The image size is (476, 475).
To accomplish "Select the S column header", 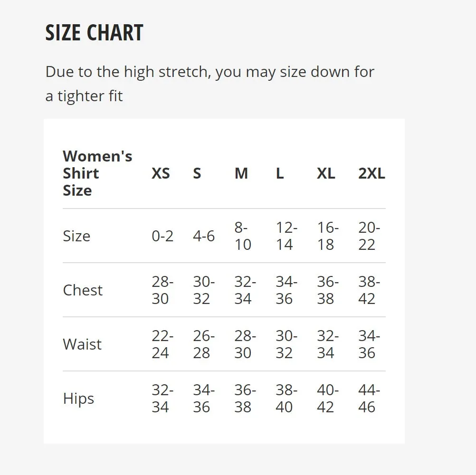I will tap(197, 173).
